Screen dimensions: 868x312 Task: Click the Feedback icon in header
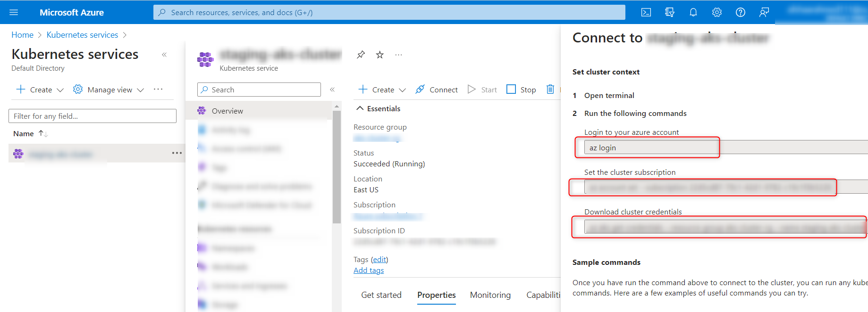[x=764, y=12]
